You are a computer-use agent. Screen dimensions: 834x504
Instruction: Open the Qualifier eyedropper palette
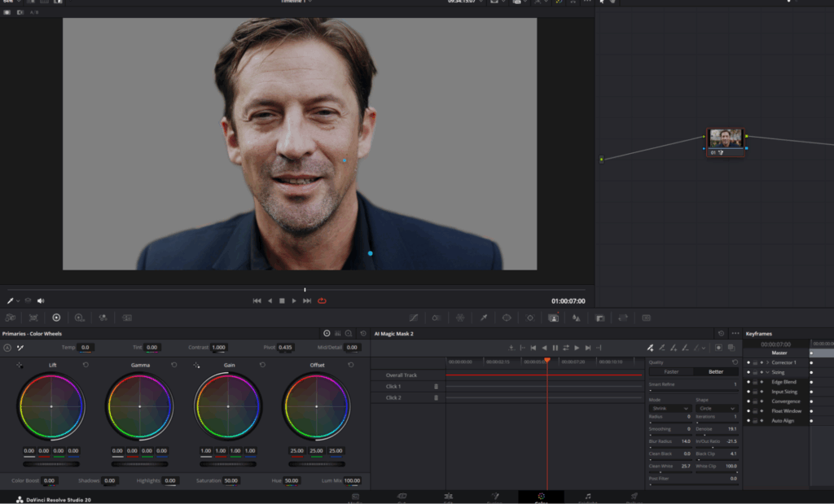[x=484, y=318]
